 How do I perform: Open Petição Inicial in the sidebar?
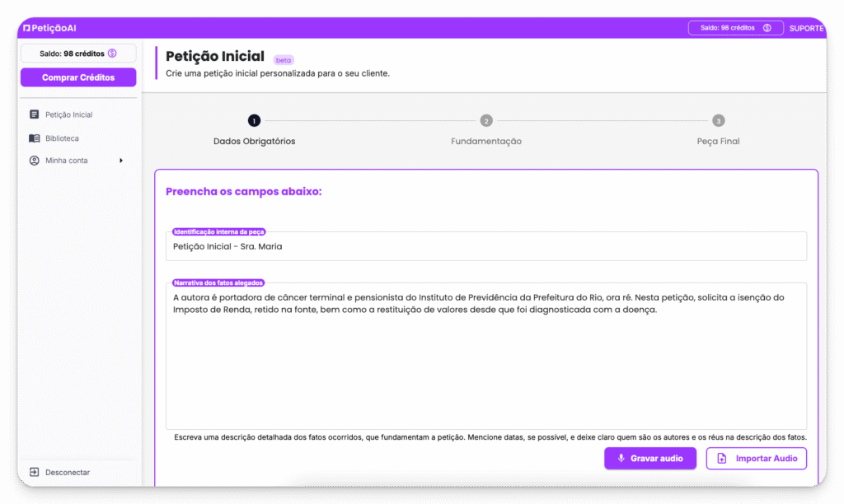click(x=69, y=114)
